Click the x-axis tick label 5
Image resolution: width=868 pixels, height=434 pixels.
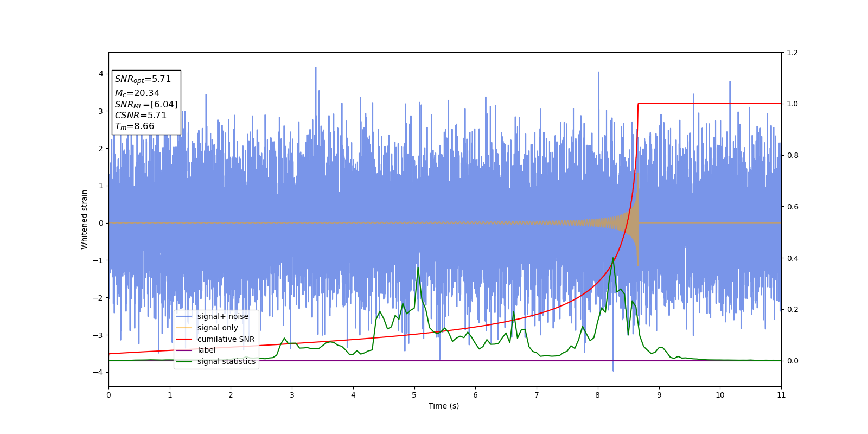pyautogui.click(x=414, y=395)
